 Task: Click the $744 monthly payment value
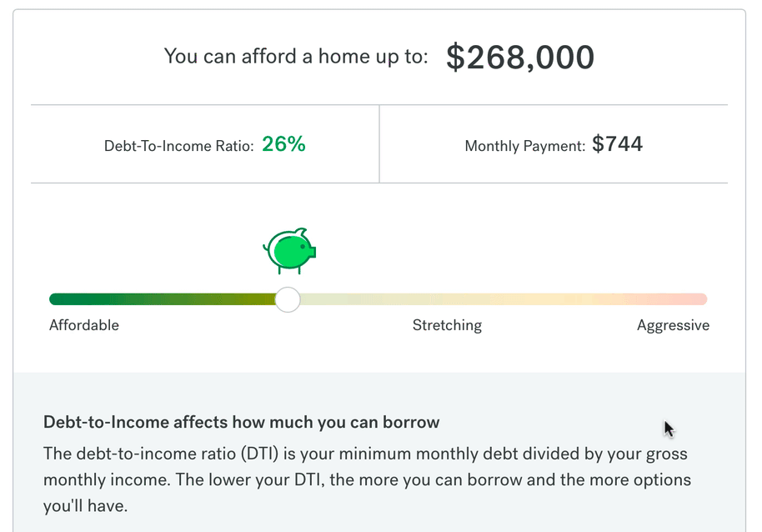617,143
